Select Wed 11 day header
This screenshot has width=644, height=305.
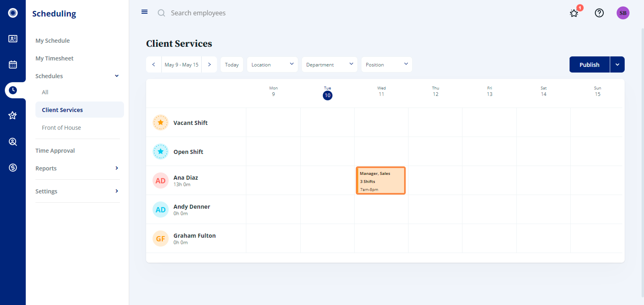pos(381,91)
